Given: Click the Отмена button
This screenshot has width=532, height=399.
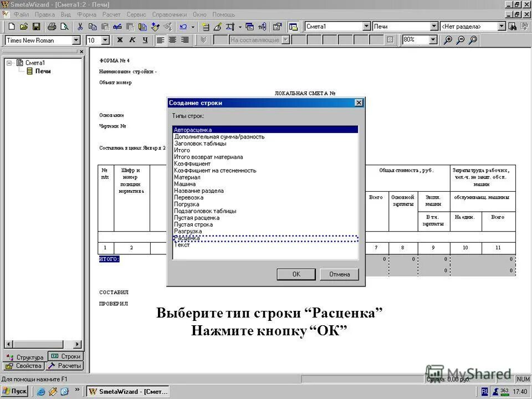Looking at the screenshot, I should (339, 274).
